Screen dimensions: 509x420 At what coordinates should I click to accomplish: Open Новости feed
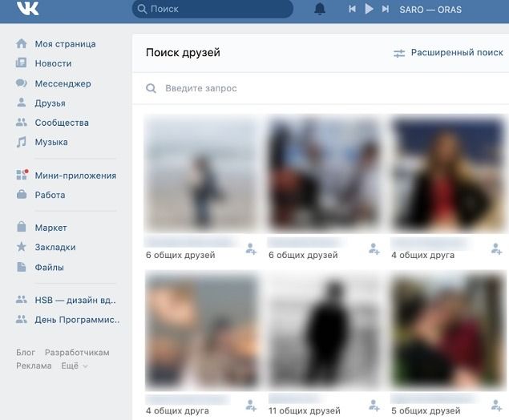pyautogui.click(x=53, y=63)
